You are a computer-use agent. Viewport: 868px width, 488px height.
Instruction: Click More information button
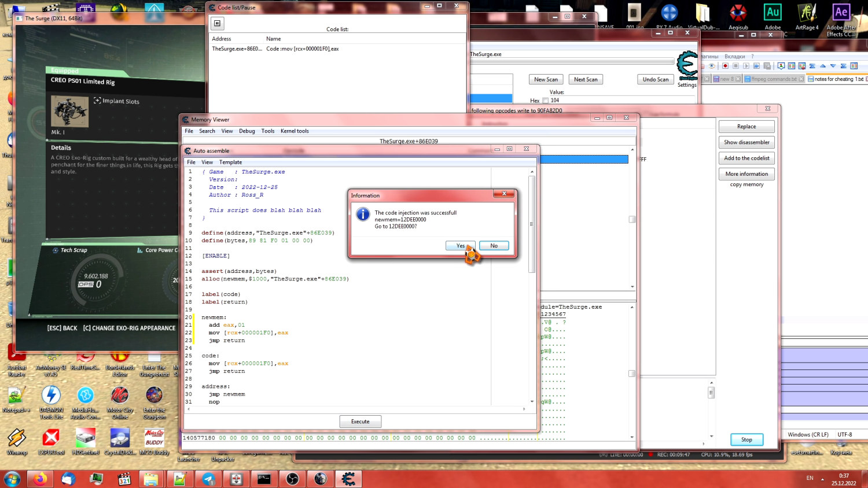(x=746, y=174)
